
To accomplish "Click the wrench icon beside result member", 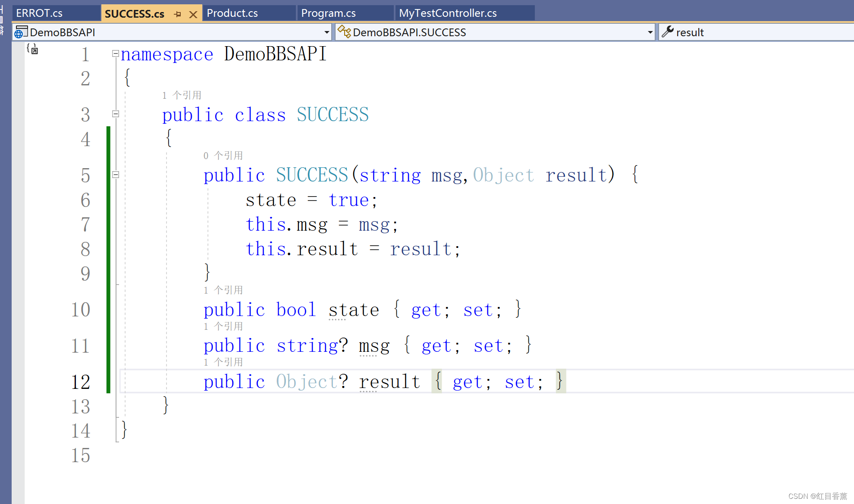I will [x=668, y=31].
